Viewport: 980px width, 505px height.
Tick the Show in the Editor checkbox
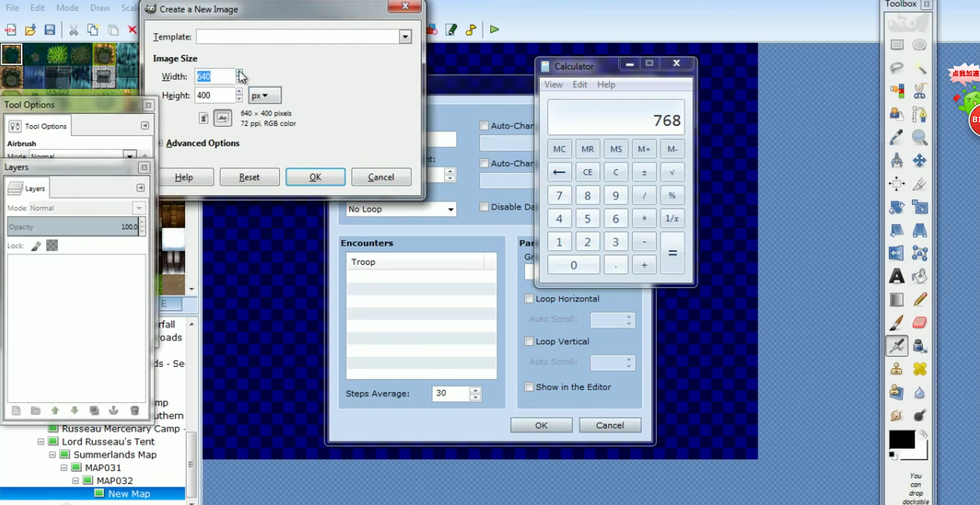529,387
